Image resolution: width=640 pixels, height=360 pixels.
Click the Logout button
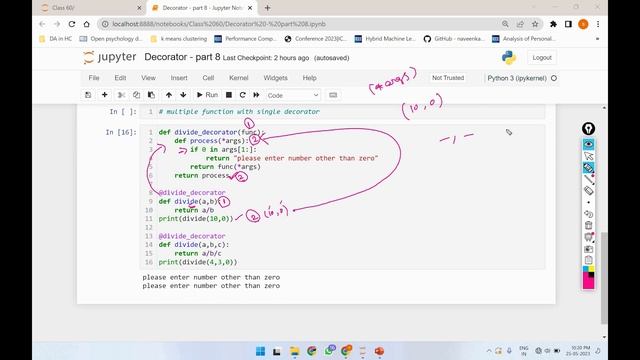pyautogui.click(x=542, y=58)
